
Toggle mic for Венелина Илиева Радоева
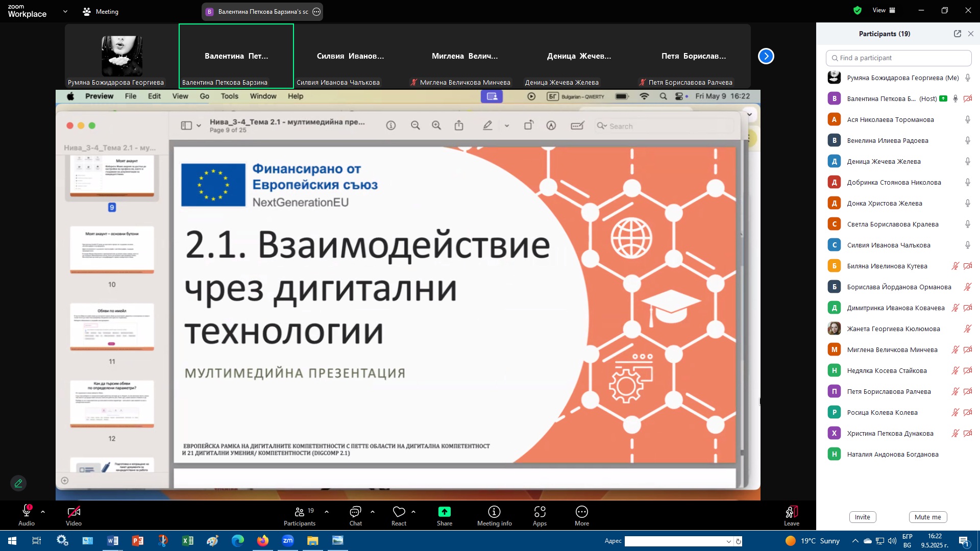pos(967,140)
